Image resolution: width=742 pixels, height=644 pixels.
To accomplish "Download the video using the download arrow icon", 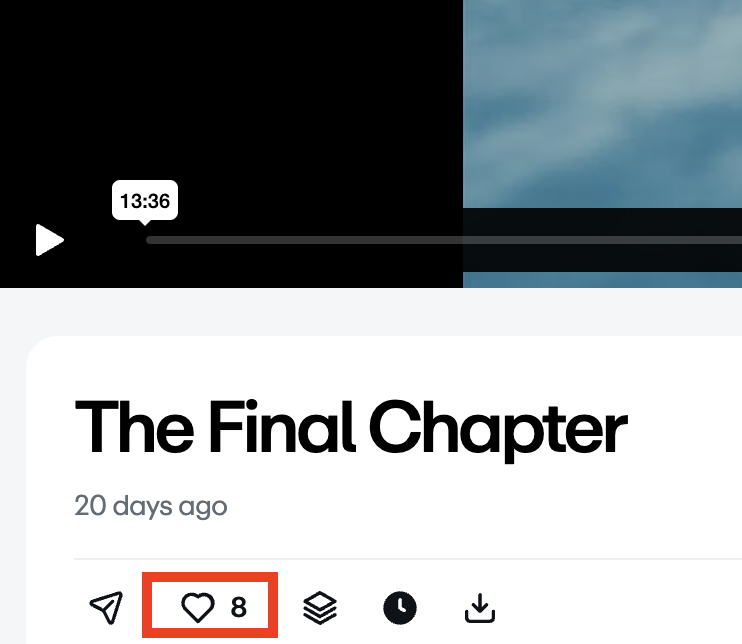I will [480, 608].
